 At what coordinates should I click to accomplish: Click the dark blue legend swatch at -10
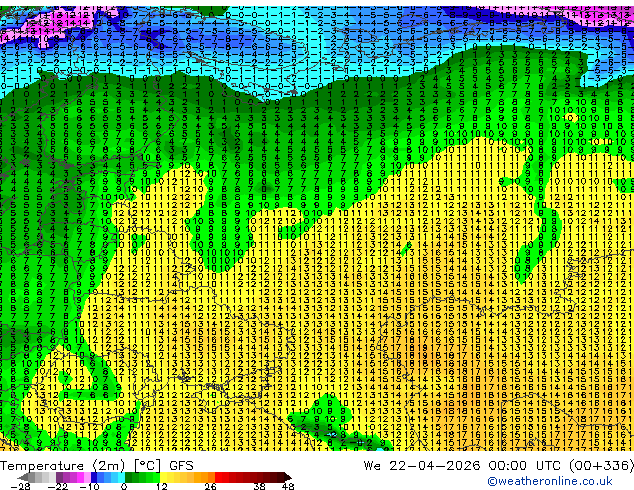pos(94,477)
